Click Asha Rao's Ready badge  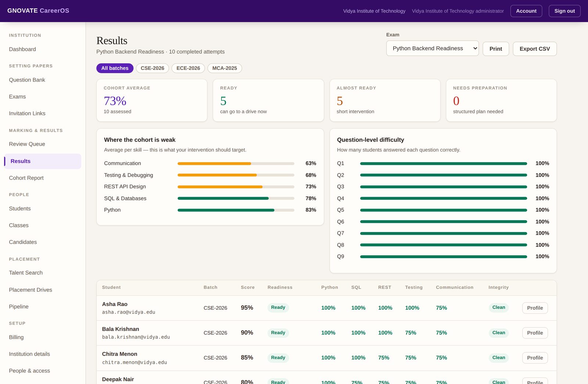(278, 307)
